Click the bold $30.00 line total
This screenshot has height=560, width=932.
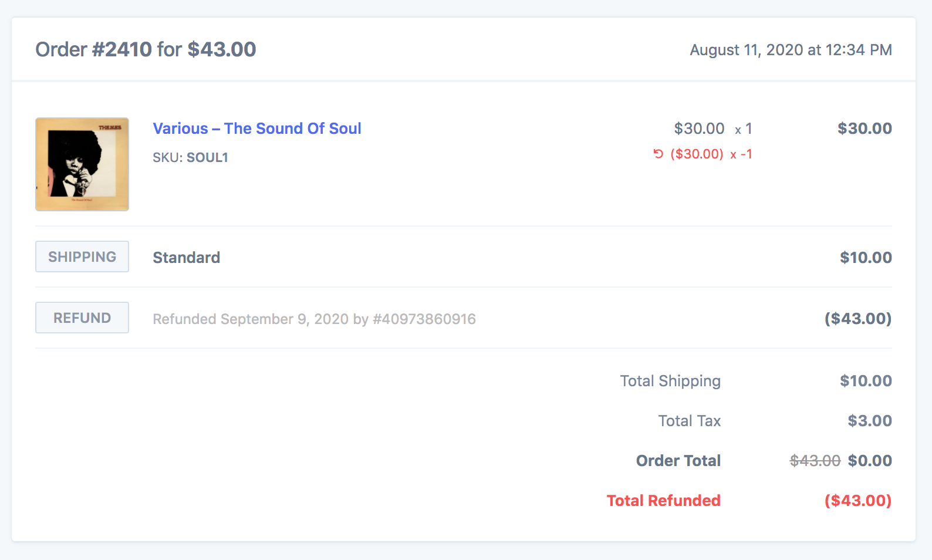865,129
